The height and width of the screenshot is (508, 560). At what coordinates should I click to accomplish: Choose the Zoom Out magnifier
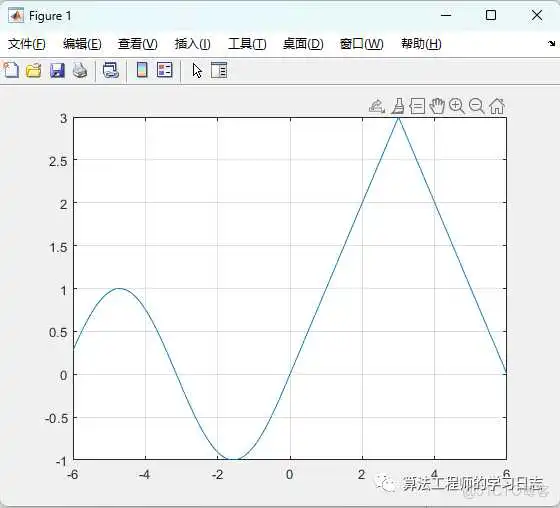point(476,106)
